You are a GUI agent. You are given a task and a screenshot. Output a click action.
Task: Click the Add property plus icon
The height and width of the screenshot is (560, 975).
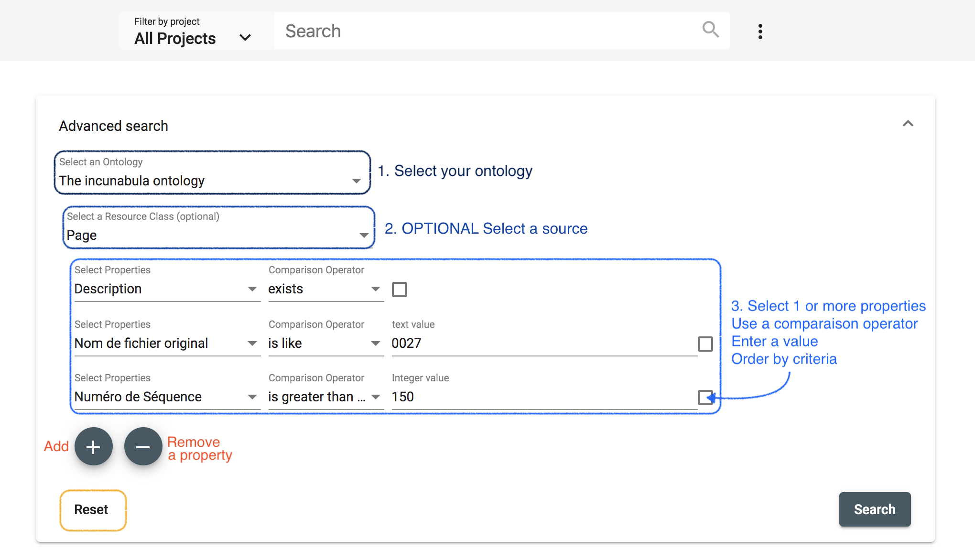(93, 447)
